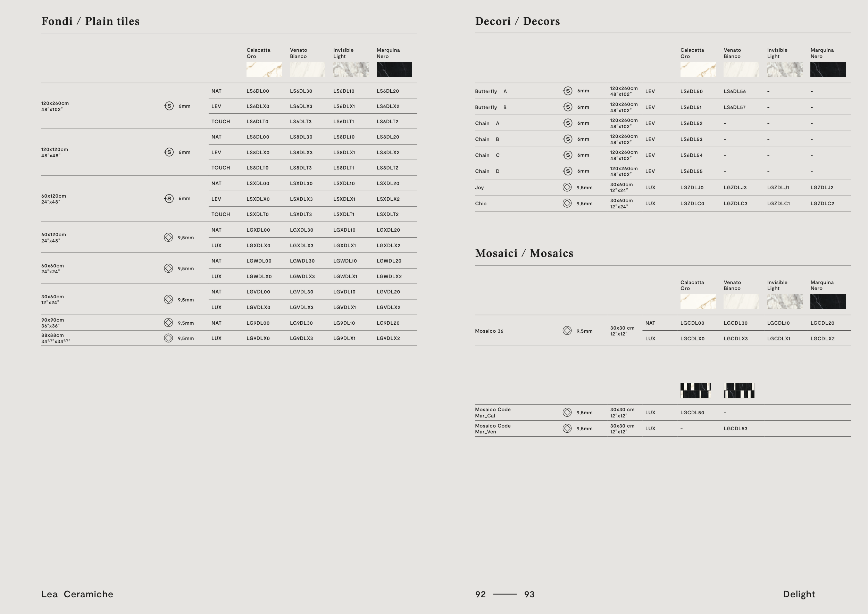Click the S icon beside 120x120cm plain tiles

tap(169, 152)
